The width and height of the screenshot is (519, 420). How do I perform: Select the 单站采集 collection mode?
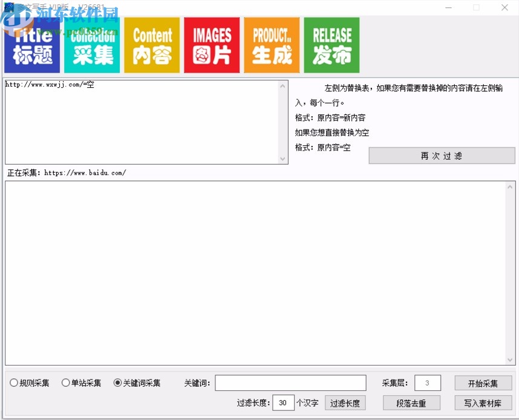pos(65,382)
